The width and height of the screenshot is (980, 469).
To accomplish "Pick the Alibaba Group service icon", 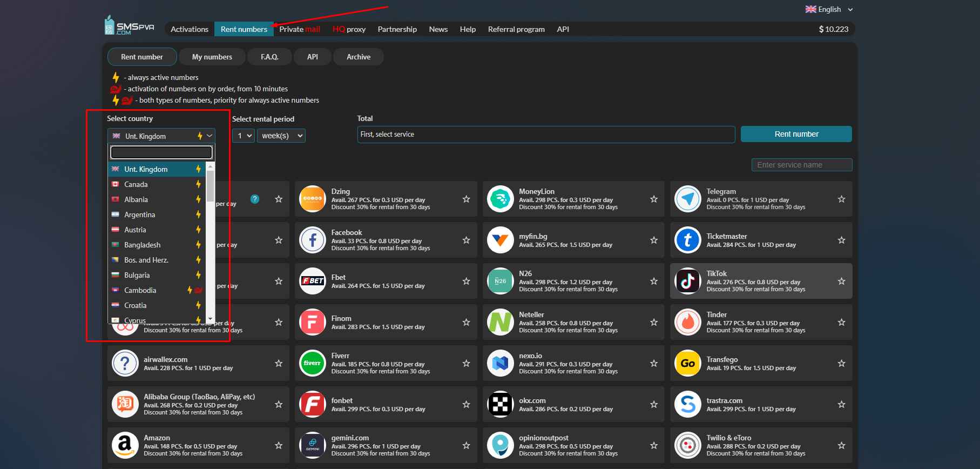I will point(125,404).
